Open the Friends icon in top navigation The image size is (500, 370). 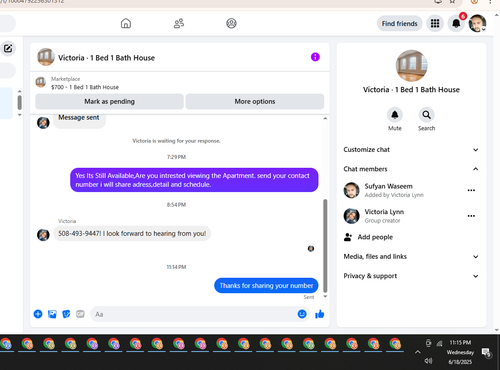click(179, 23)
